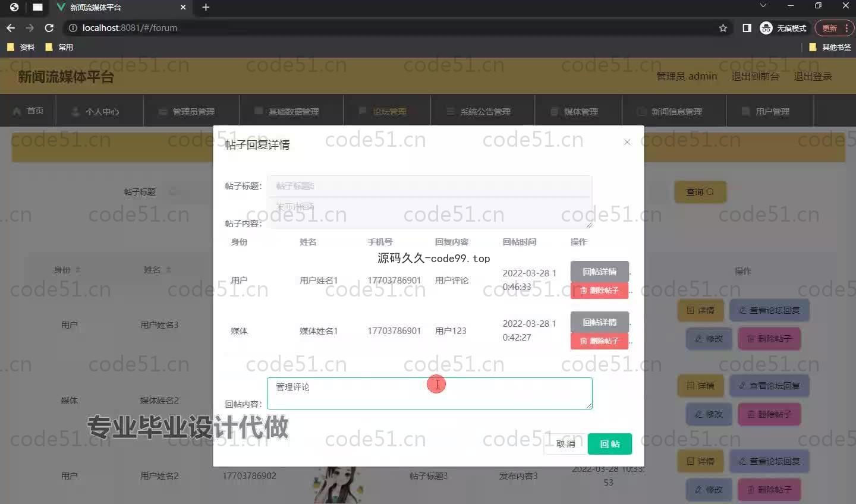The image size is (856, 504).
Task: Click 管理员 admin label
Action: 687,76
